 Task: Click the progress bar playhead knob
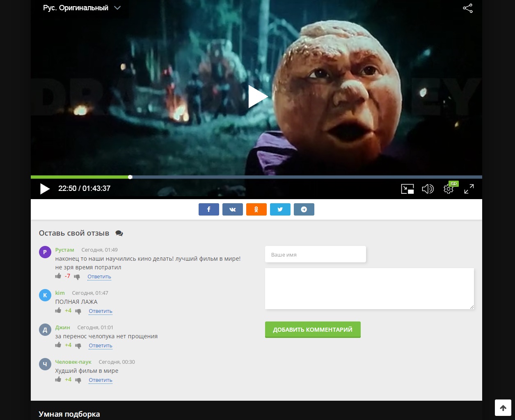point(130,177)
